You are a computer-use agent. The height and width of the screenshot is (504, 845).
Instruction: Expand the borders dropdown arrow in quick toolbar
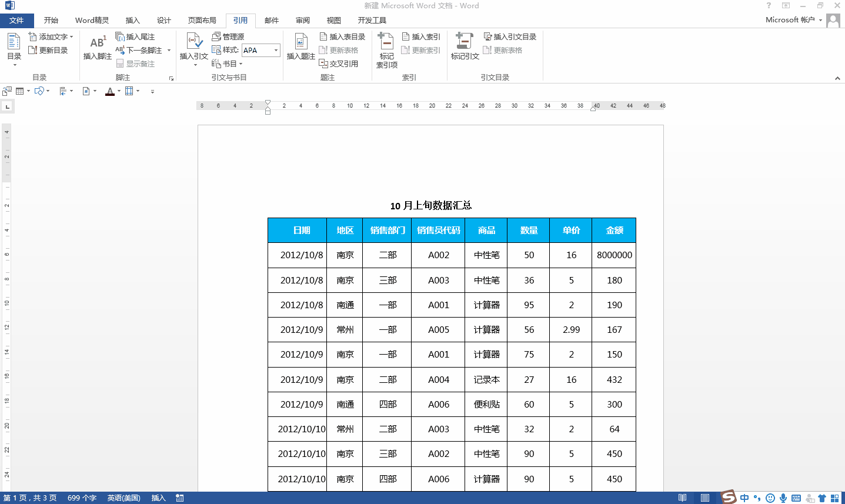pos(138,91)
